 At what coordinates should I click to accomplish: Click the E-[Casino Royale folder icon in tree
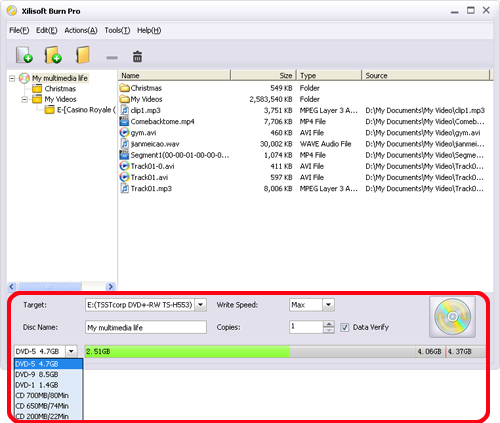tap(50, 109)
